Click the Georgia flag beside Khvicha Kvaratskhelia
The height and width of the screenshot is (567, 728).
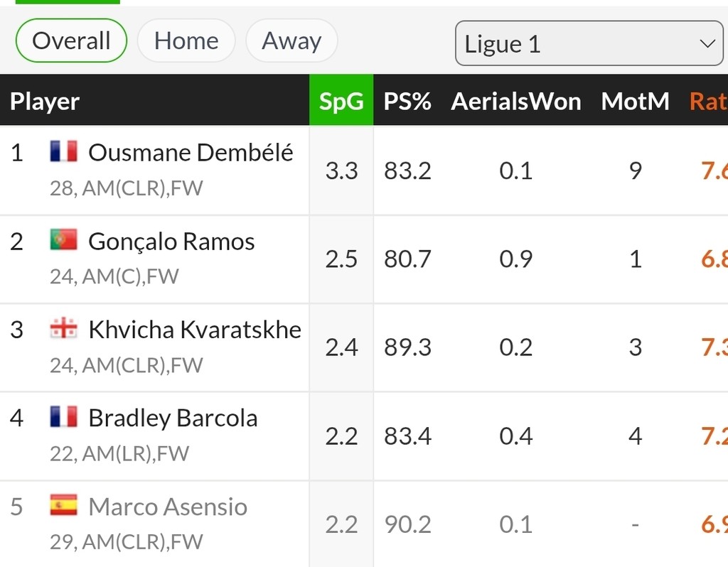click(x=63, y=328)
